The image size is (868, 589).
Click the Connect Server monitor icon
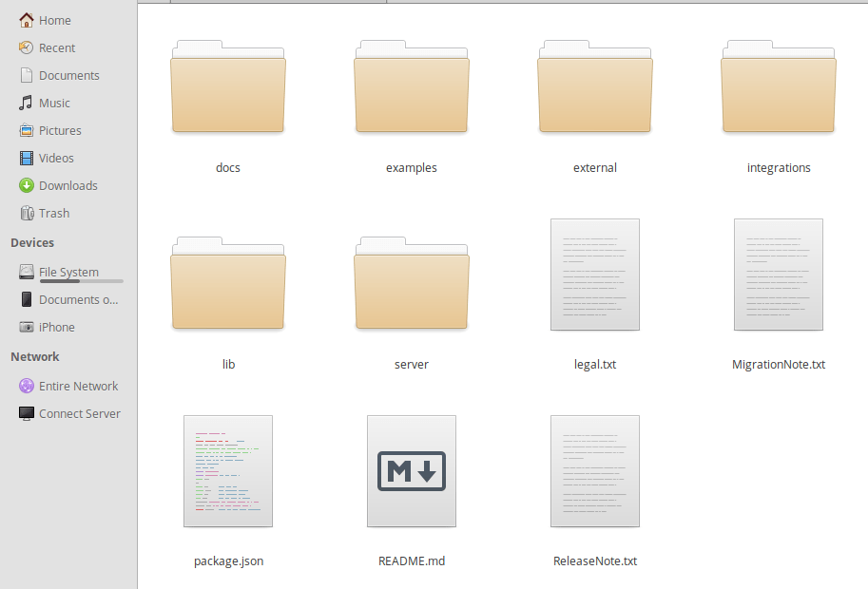click(26, 413)
